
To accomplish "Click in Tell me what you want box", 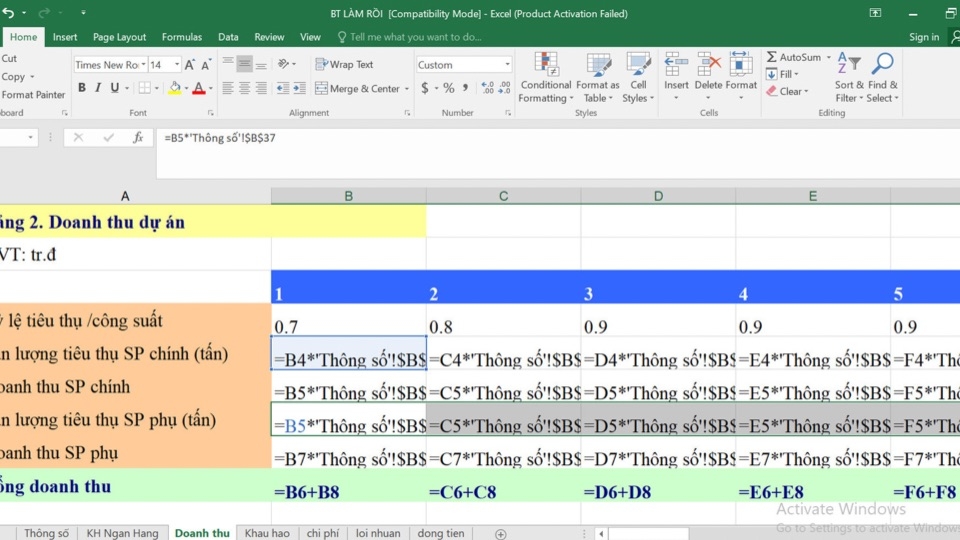I will pos(415,37).
